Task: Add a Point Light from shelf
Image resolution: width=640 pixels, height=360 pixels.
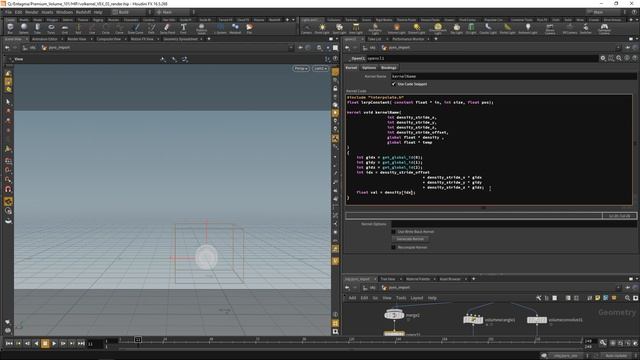Action: [x=322, y=29]
